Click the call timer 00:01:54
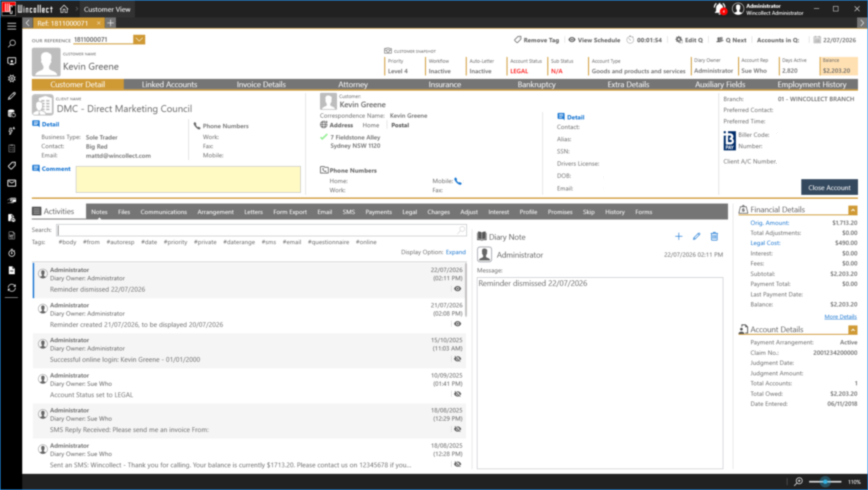 click(x=644, y=40)
